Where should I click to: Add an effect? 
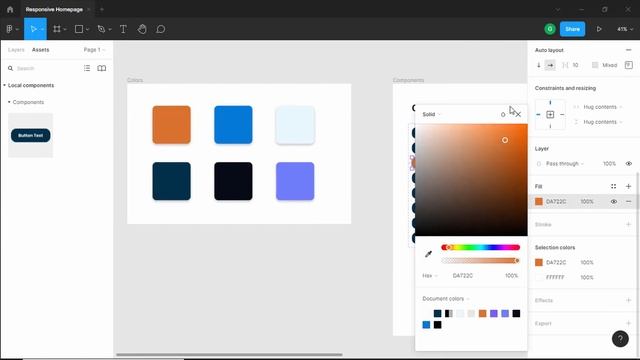[x=628, y=300]
